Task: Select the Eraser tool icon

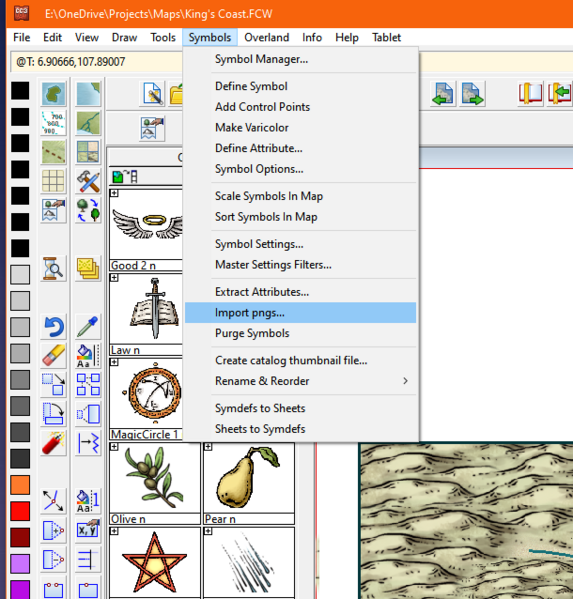Action: pos(53,355)
